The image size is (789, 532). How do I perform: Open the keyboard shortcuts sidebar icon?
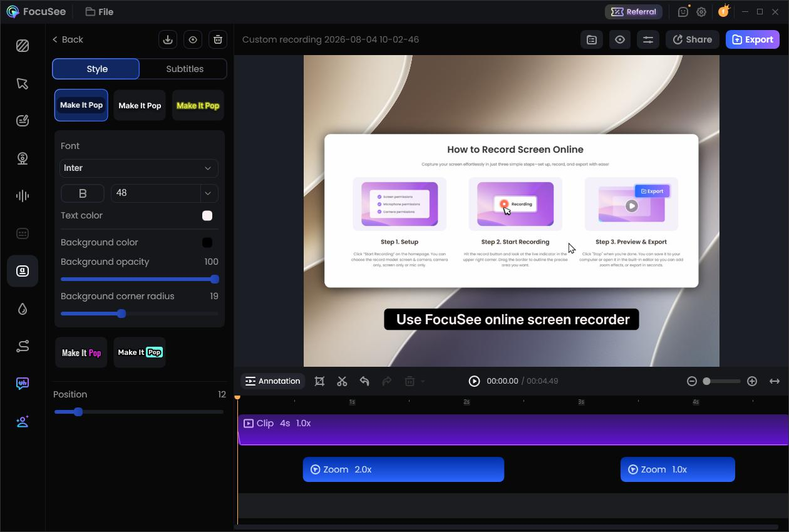(23, 233)
